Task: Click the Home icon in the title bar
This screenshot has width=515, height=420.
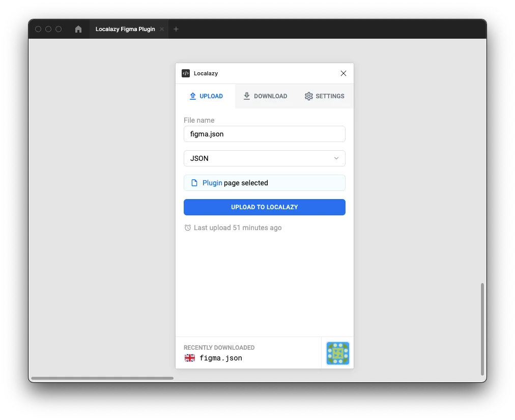Action: (78, 29)
